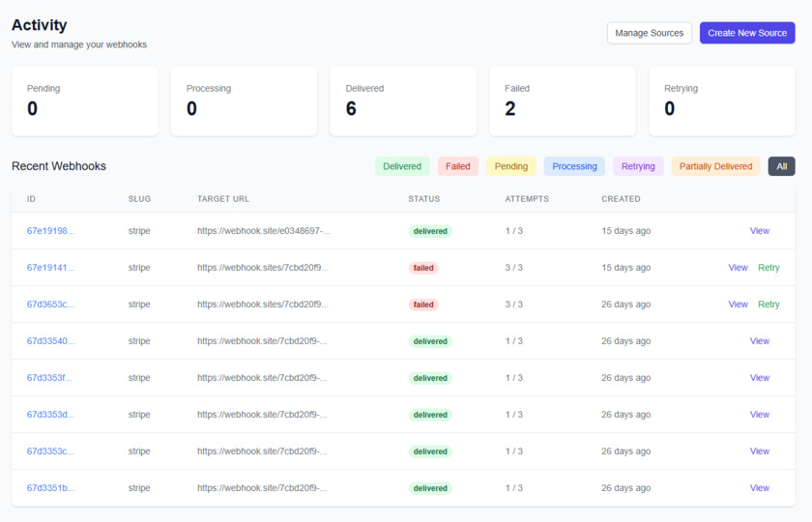Select the Processing filter chip
The image size is (812, 522).
coord(574,166)
